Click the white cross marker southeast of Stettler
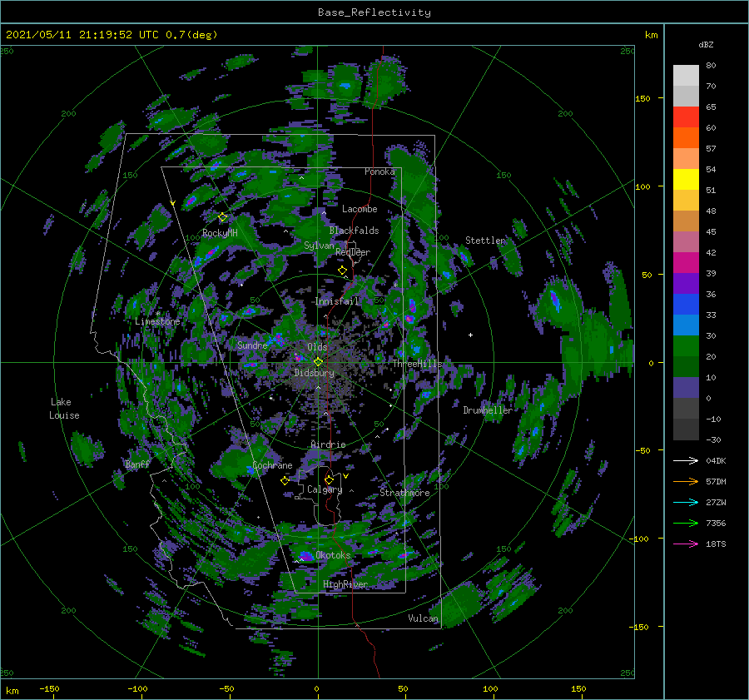 point(470,335)
